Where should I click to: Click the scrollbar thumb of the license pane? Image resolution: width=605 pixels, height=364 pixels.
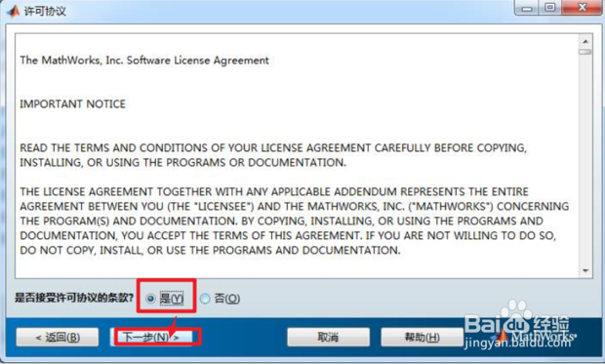(585, 52)
